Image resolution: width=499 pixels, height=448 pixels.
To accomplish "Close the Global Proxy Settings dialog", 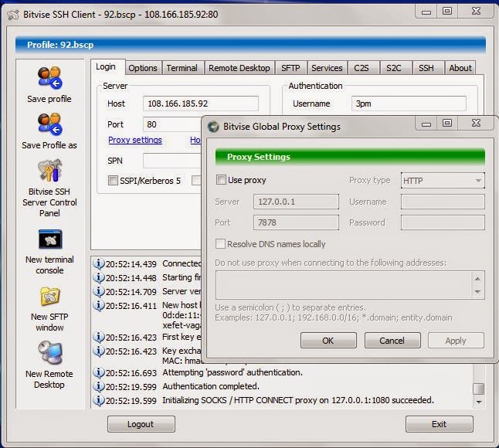I will 477,123.
